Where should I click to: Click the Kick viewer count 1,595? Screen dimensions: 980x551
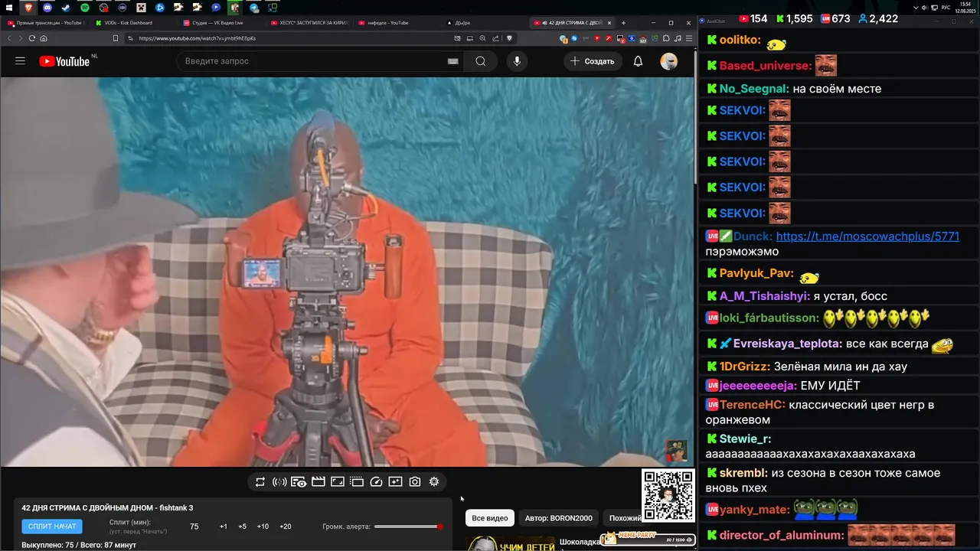coord(794,18)
